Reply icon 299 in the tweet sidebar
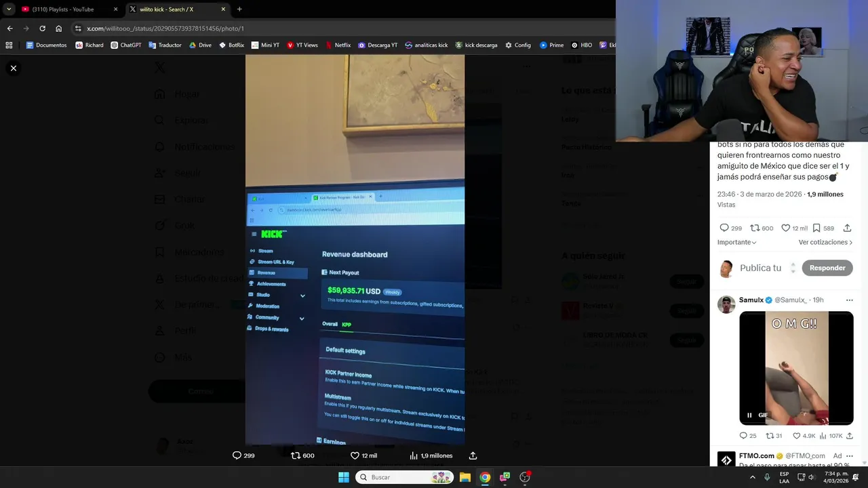Image resolution: width=868 pixels, height=488 pixels. (724, 228)
